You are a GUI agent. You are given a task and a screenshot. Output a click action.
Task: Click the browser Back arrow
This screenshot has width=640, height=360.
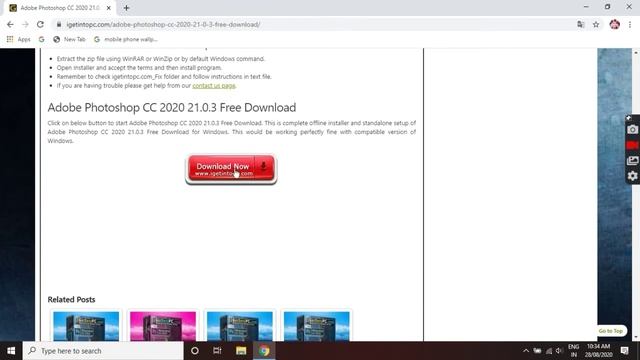coord(10,24)
